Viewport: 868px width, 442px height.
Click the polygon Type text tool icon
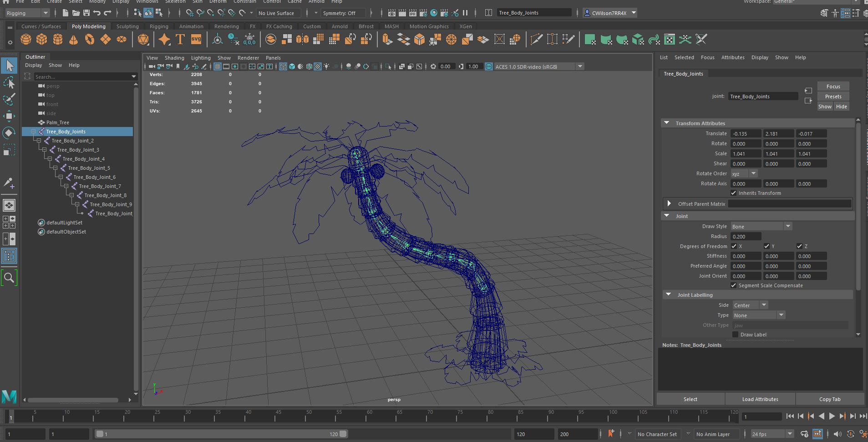tap(180, 40)
